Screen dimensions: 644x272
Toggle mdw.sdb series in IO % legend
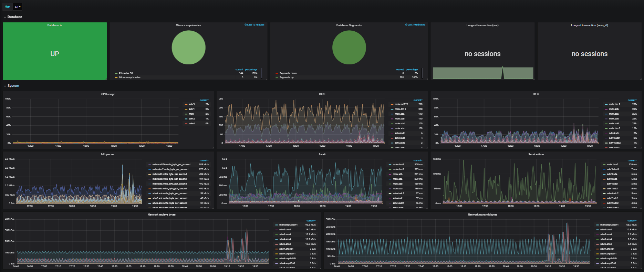[614, 109]
